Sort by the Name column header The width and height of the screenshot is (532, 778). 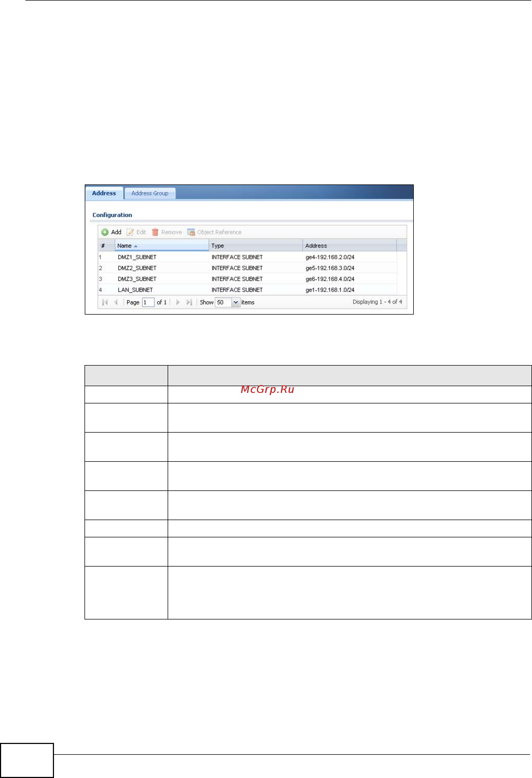[x=162, y=245]
